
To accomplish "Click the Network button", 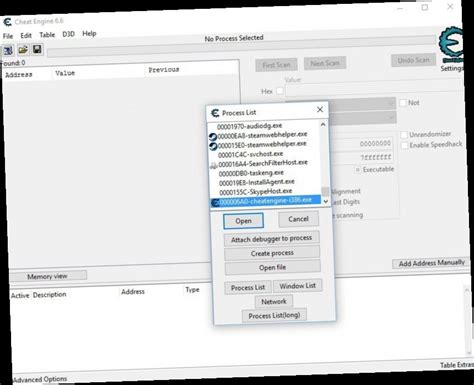I will (274, 302).
